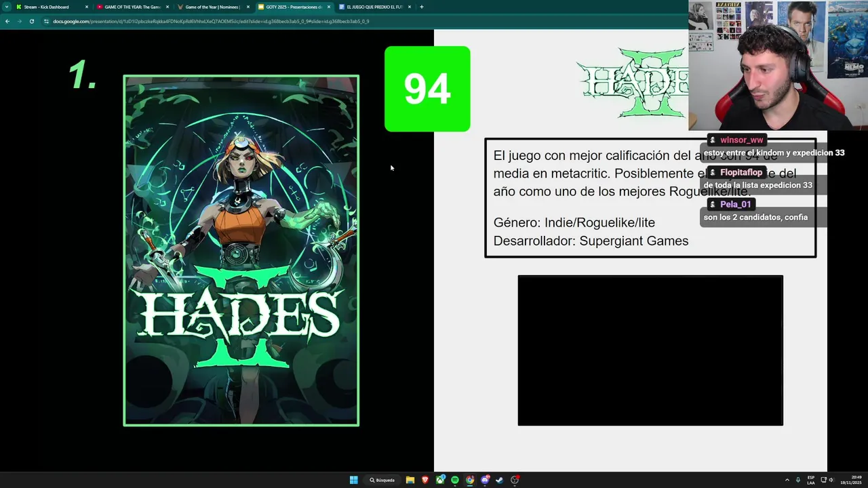This screenshot has height=488, width=868.
Task: Click the black video placeholder on slide
Action: [x=650, y=350]
